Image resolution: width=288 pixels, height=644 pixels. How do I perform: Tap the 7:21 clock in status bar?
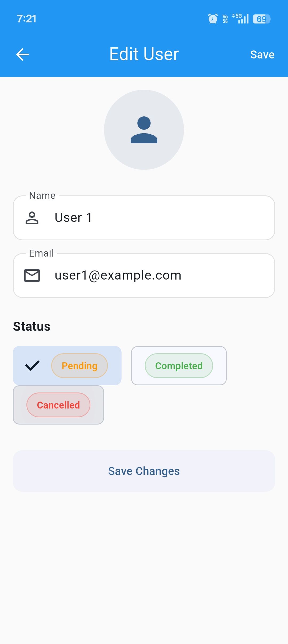pos(27,19)
